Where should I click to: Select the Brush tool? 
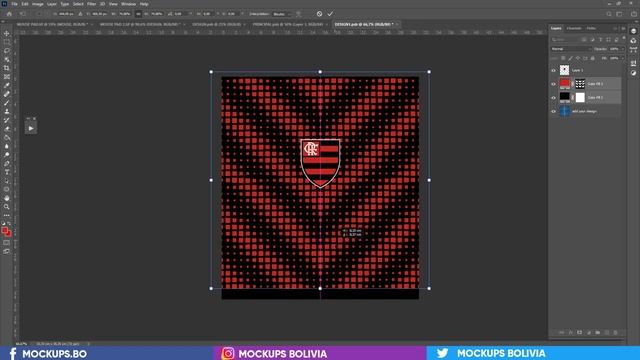click(7, 102)
